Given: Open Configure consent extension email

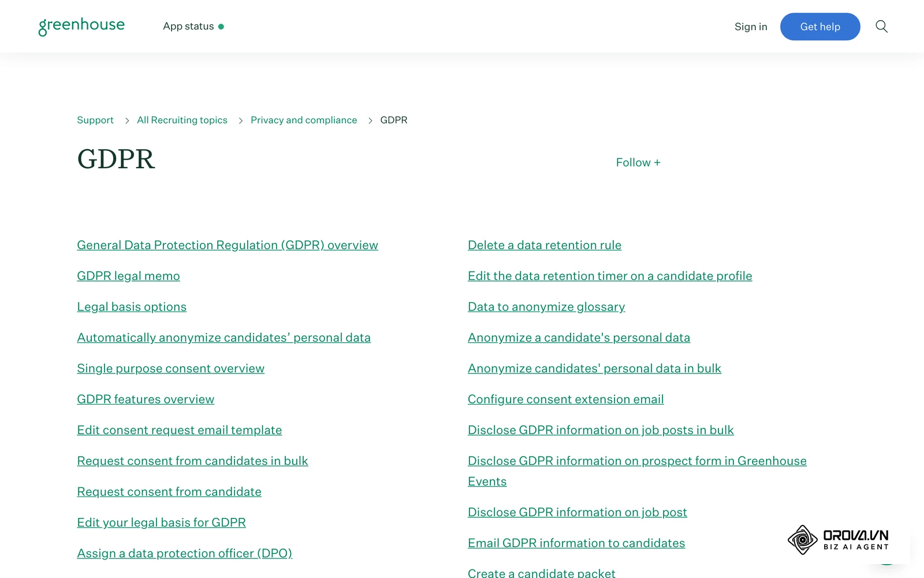Looking at the screenshot, I should (565, 399).
